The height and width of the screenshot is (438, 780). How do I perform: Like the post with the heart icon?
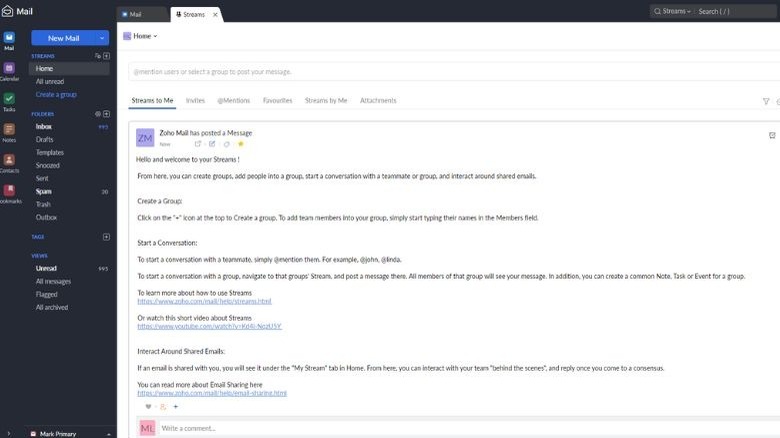(x=149, y=407)
